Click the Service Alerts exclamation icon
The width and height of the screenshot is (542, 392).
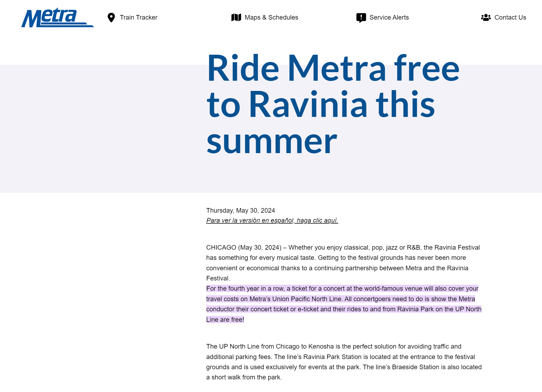(361, 18)
